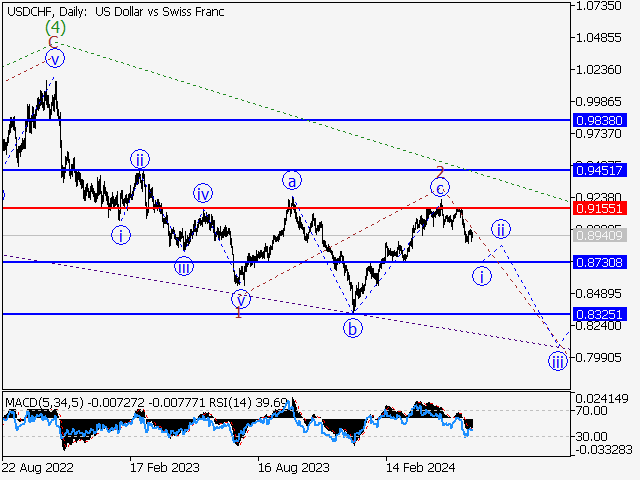This screenshot has height=480, width=640.
Task: Select the circled 'b' wave label
Action: (353, 328)
